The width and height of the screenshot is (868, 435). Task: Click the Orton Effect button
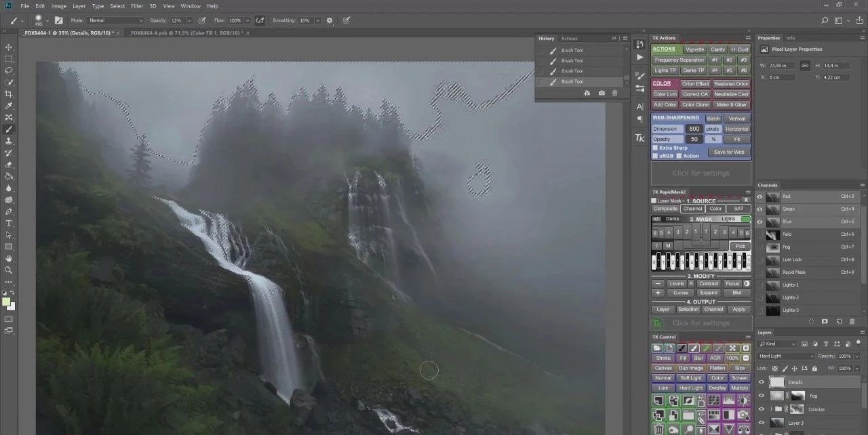(695, 84)
